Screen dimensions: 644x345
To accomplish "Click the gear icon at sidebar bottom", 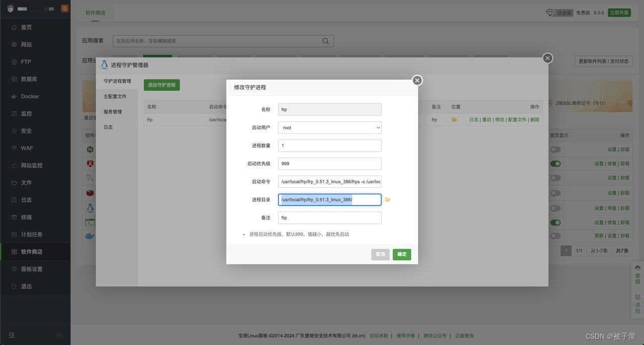I will click(59, 335).
